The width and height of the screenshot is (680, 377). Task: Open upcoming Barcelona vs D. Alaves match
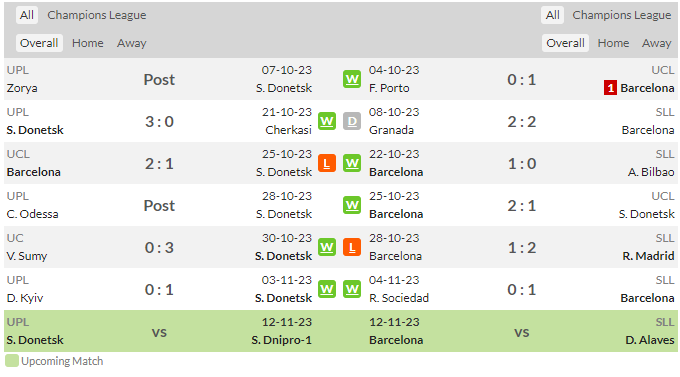[x=522, y=331]
